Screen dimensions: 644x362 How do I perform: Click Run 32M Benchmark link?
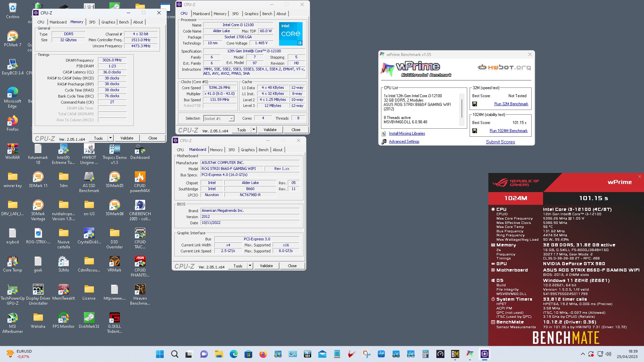click(511, 104)
